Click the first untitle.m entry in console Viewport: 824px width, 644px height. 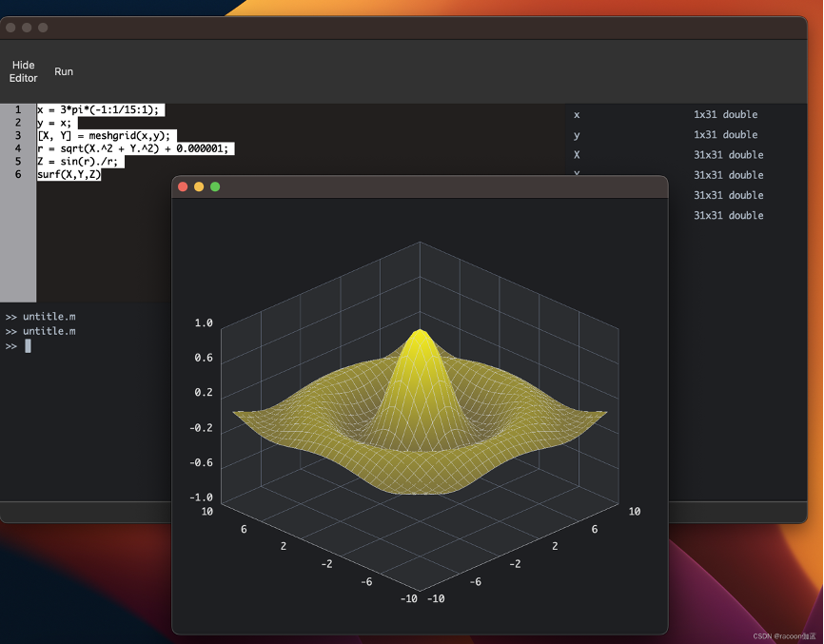(x=49, y=317)
